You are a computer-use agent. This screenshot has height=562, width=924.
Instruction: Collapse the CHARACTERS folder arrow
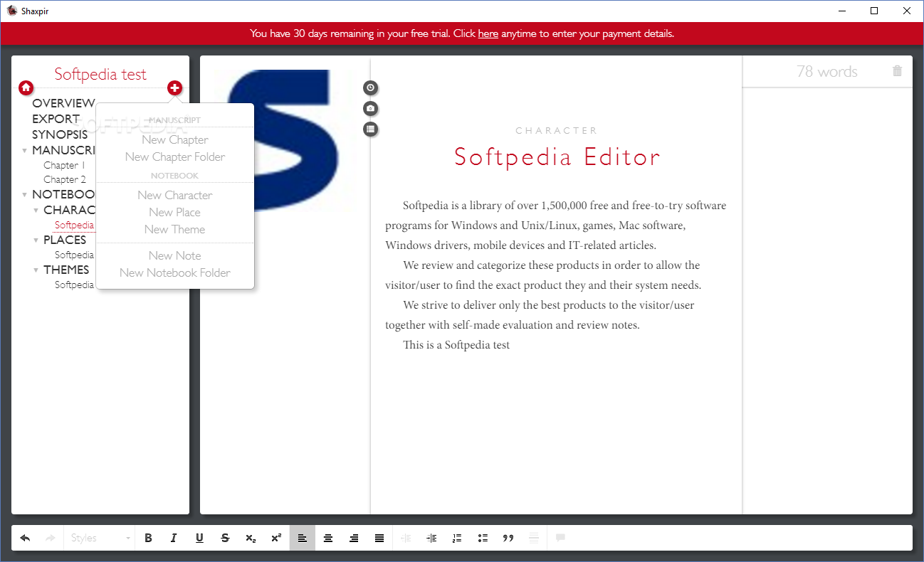36,211
